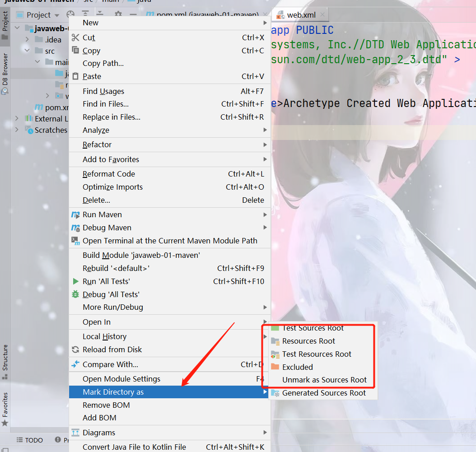Open the DB Browser side tab
This screenshot has height=452, width=476.
tap(5, 74)
